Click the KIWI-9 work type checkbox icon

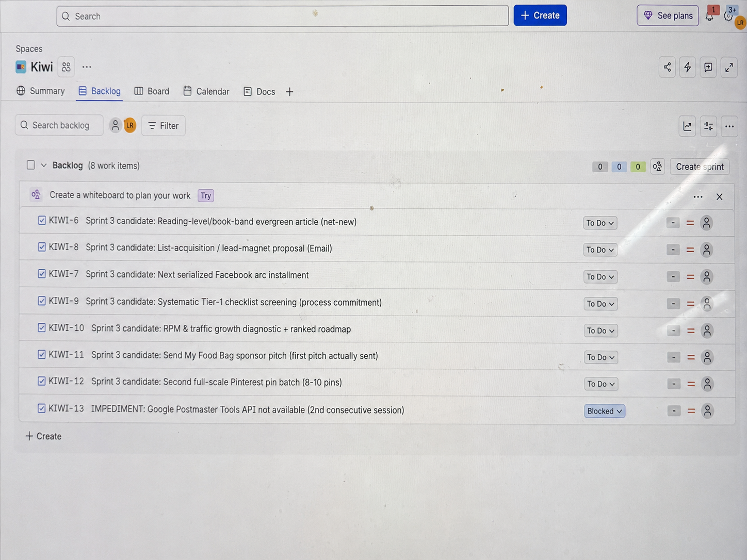tap(42, 301)
